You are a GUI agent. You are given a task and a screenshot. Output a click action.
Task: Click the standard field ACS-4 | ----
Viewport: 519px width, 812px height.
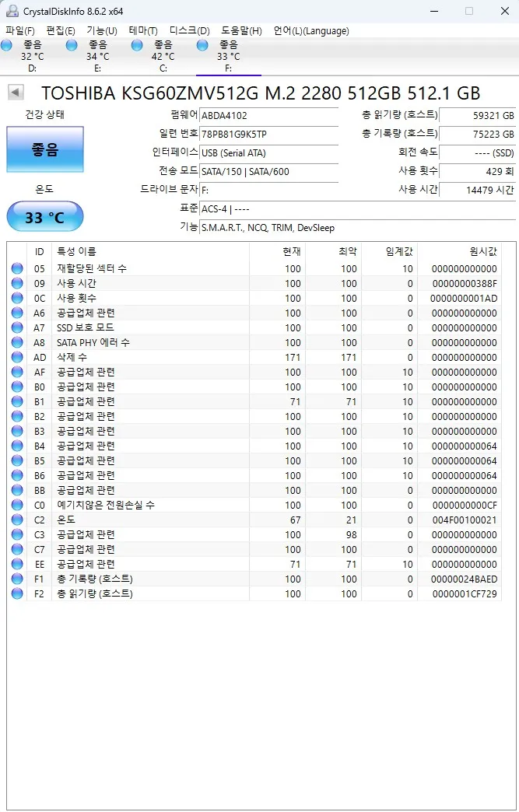(x=357, y=208)
